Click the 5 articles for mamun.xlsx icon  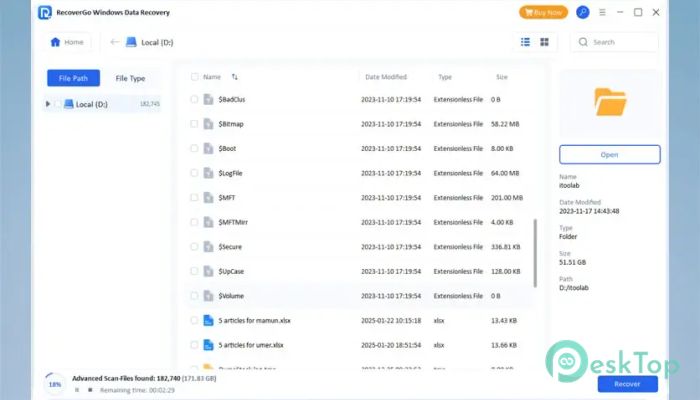pos(208,320)
